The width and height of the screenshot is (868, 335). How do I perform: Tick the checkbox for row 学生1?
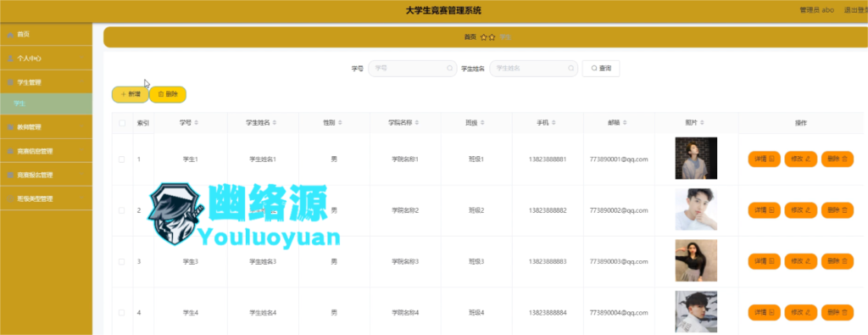pyautogui.click(x=122, y=159)
